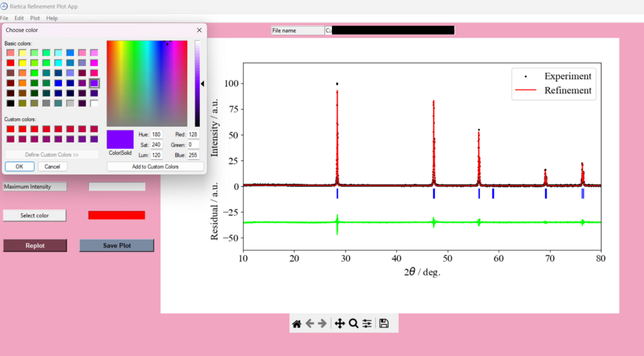Click the luminosity slider bar
This screenshot has height=356, width=644.
[197, 84]
